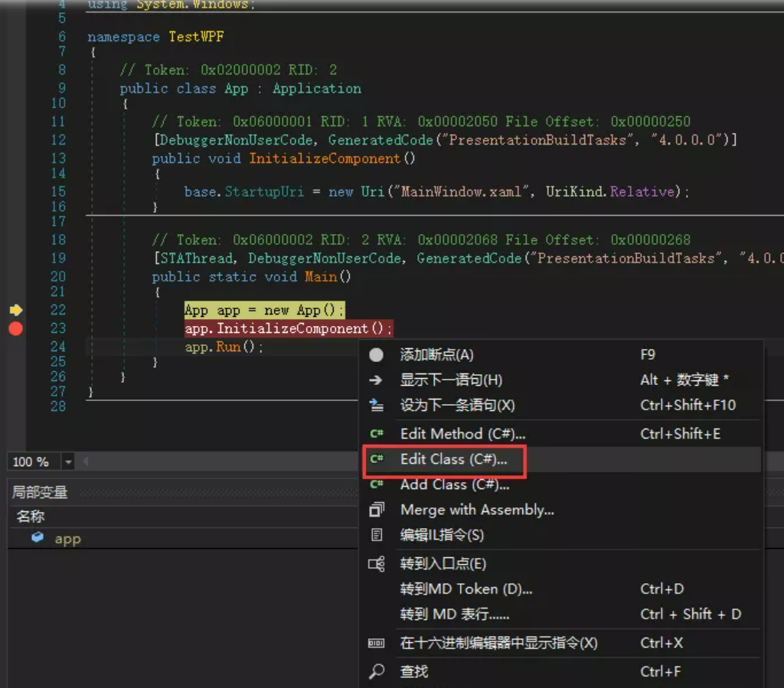
Task: Click the breakpoint icon beside 添加断点
Action: [376, 354]
